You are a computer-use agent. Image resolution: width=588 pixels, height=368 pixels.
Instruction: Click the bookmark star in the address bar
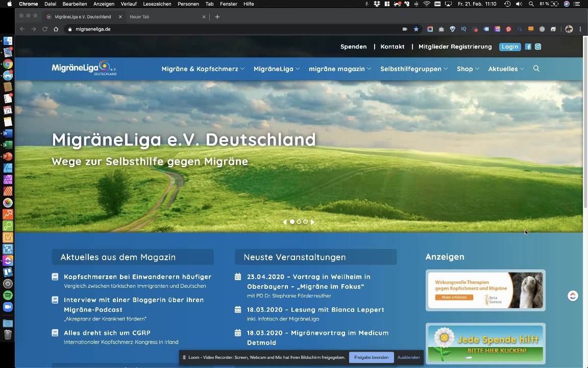(x=416, y=29)
